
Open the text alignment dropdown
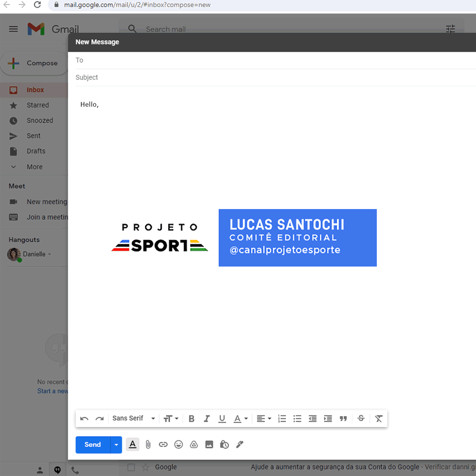coord(264,418)
